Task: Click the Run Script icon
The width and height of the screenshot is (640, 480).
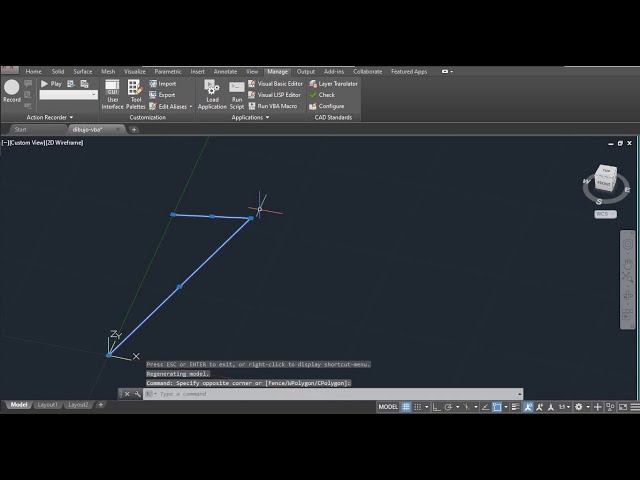Action: pyautogui.click(x=237, y=94)
